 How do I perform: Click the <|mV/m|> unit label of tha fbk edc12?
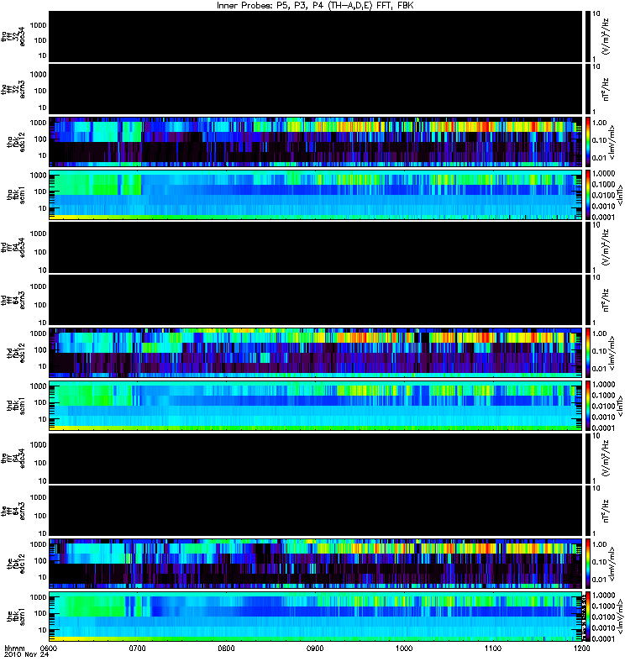point(612,142)
